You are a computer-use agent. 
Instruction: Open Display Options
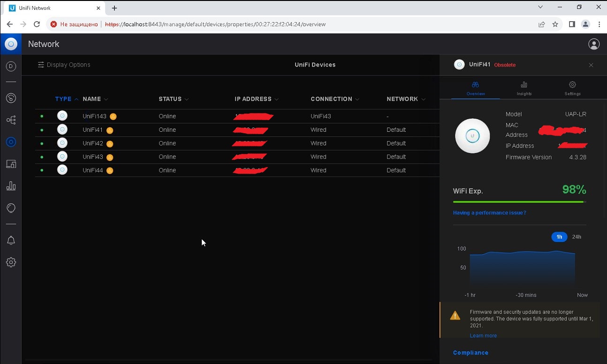64,65
